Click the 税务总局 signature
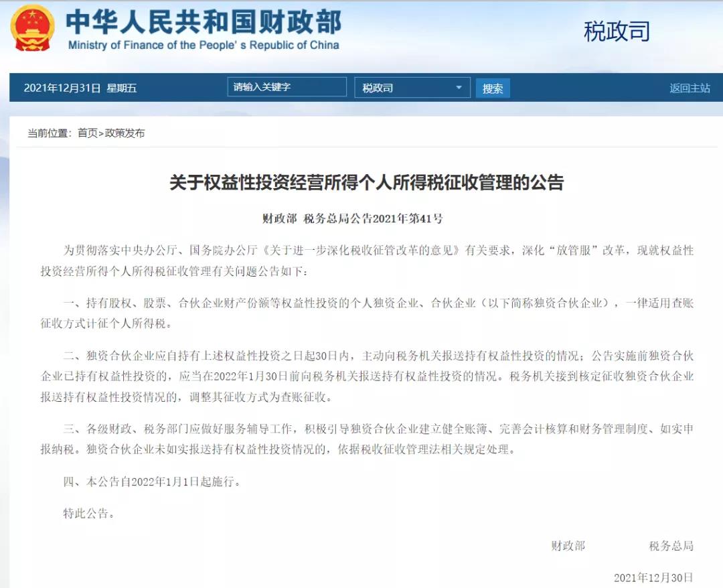The width and height of the screenshot is (723, 588). tap(671, 546)
